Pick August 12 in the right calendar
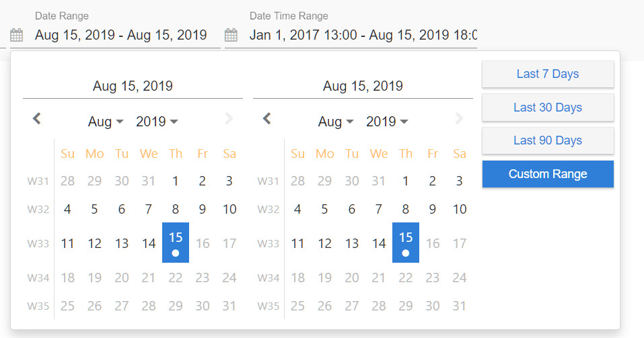The image size is (644, 338). tap(324, 243)
